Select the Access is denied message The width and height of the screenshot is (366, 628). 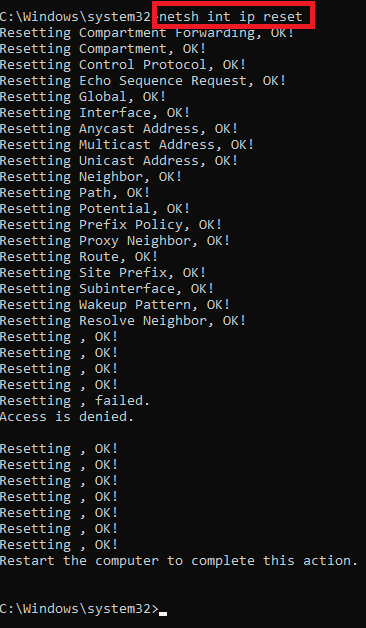coord(67,417)
